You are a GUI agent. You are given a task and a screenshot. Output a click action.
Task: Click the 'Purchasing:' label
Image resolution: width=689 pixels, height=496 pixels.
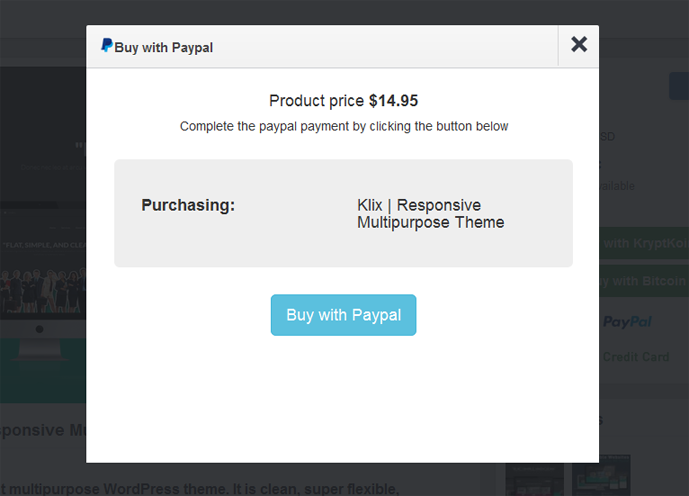pyautogui.click(x=188, y=205)
